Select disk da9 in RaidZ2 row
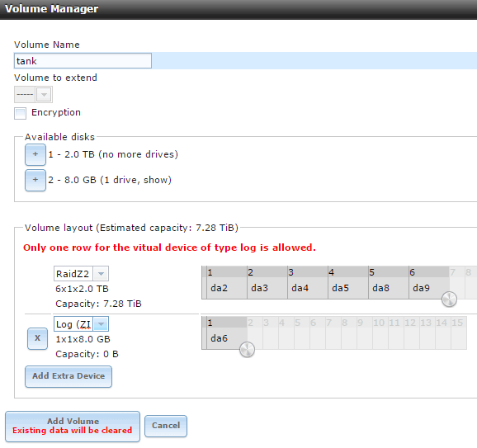 (x=429, y=288)
